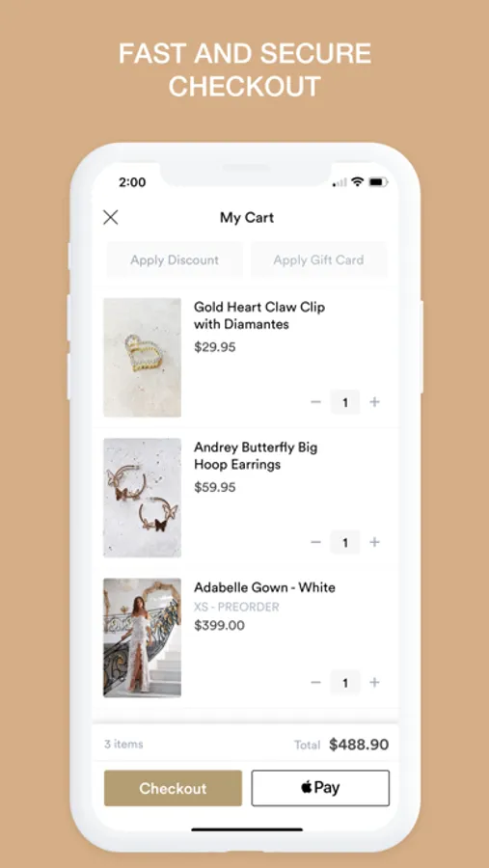Decrease quantity of Gold Heart Claw Clip
489x868 pixels.
click(316, 402)
